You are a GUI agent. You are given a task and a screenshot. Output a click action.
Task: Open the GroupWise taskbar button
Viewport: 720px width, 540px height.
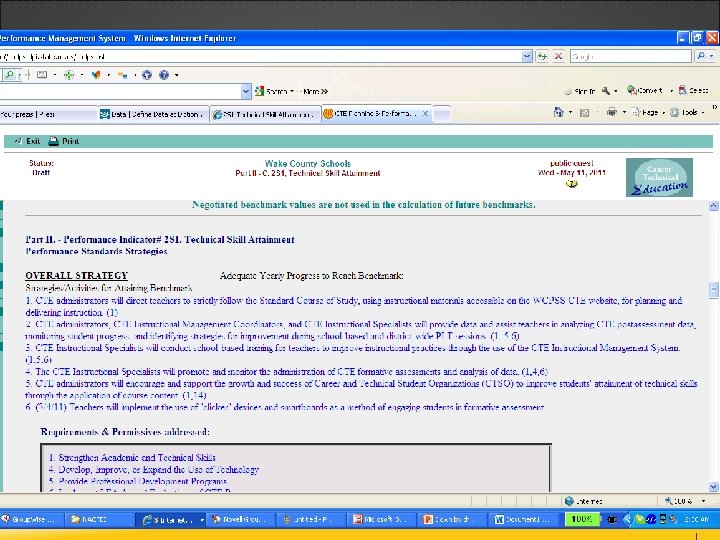pos(29,519)
